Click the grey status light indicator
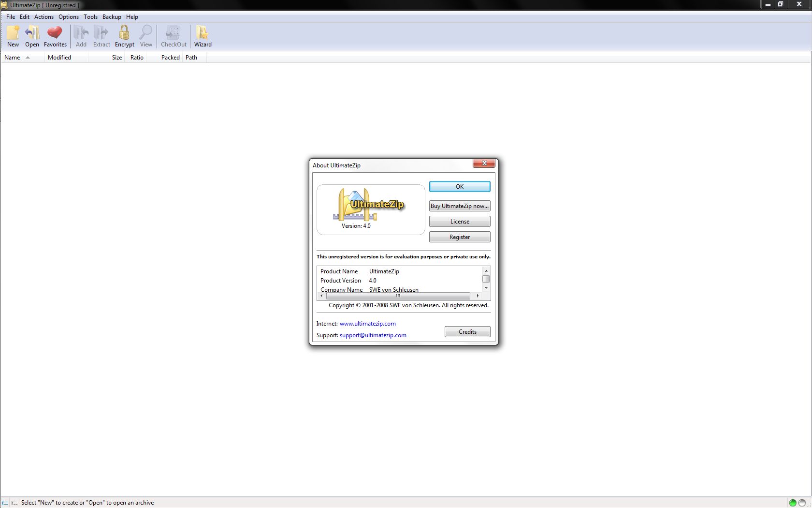Screen dimensions: 812x508 click(x=802, y=503)
